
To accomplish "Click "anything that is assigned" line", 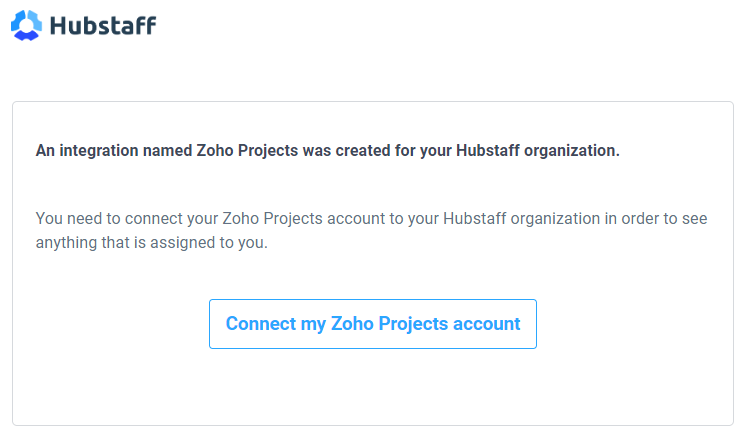I will [x=125, y=243].
